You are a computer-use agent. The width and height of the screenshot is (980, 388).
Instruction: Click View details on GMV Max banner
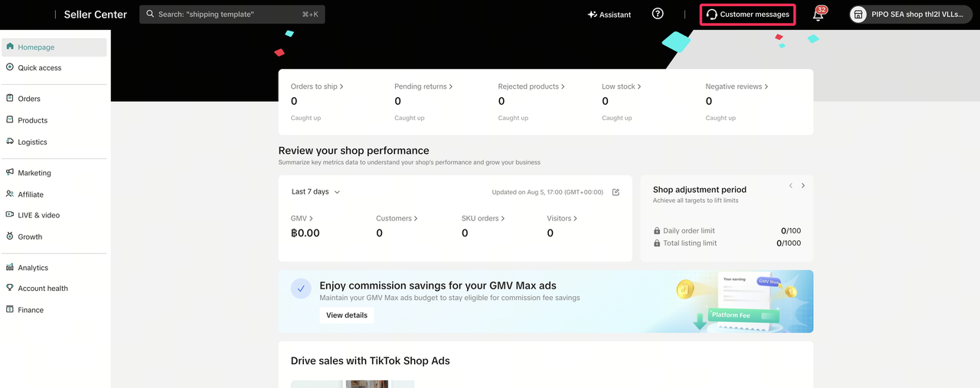point(347,315)
